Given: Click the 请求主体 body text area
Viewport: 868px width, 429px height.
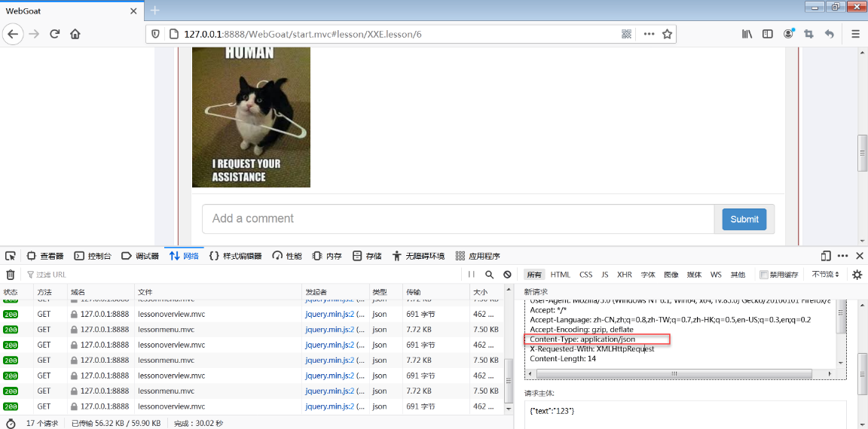Looking at the screenshot, I should click(686, 415).
